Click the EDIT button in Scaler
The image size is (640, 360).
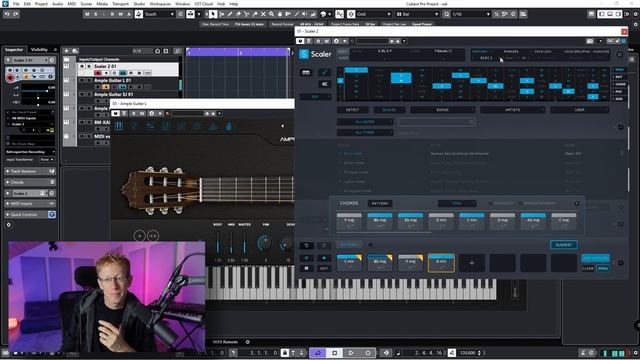tap(324, 268)
